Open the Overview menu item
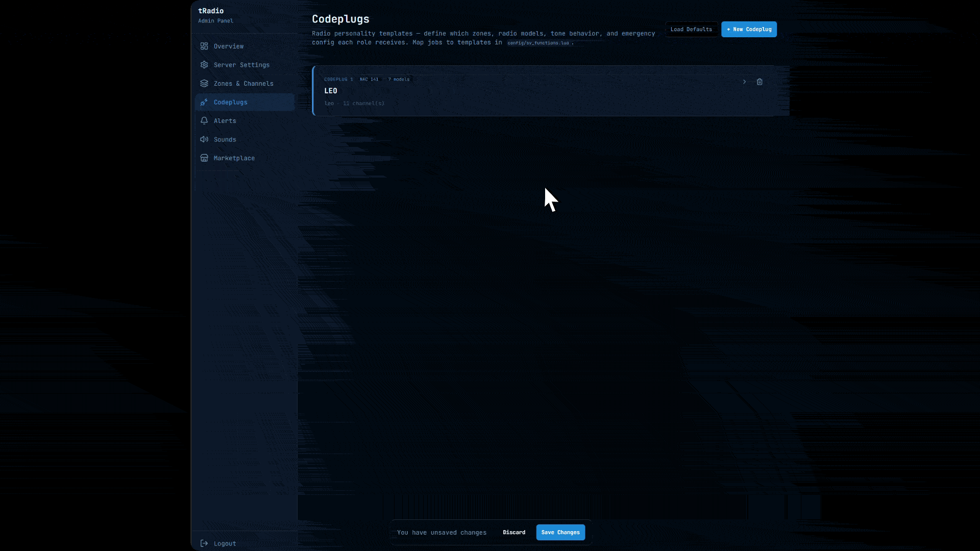The image size is (980, 551). pyautogui.click(x=244, y=46)
